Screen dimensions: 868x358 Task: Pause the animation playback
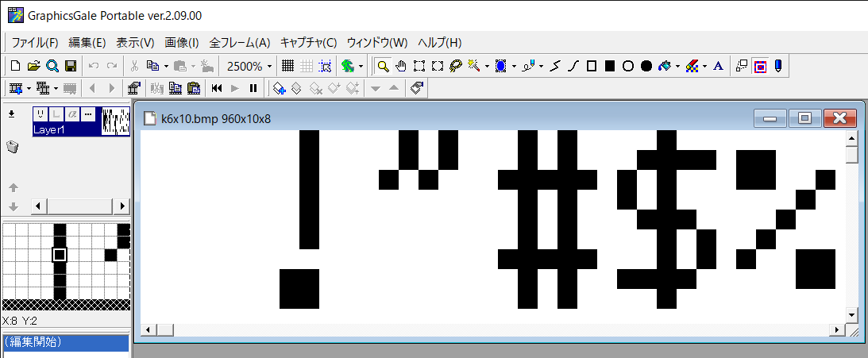(x=253, y=88)
